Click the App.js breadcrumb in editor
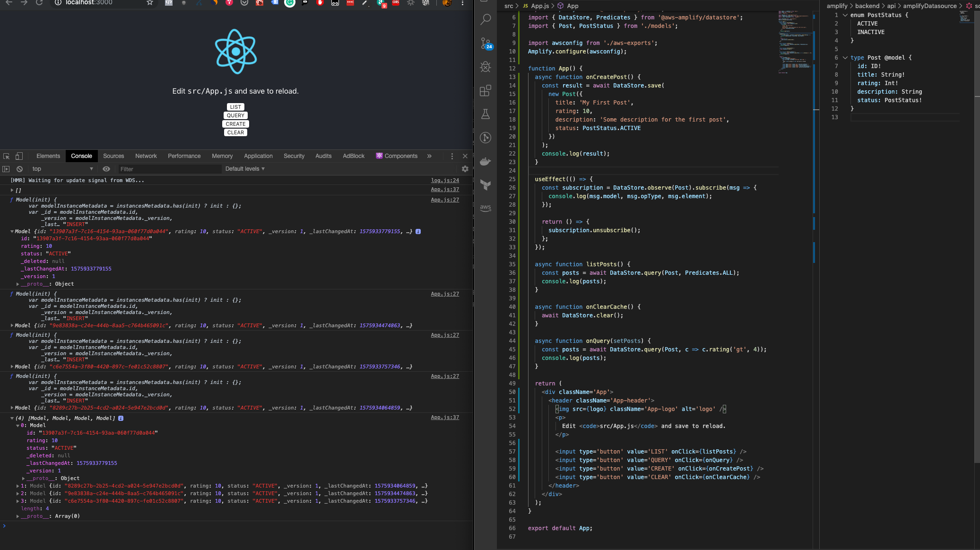The image size is (980, 550). (540, 6)
